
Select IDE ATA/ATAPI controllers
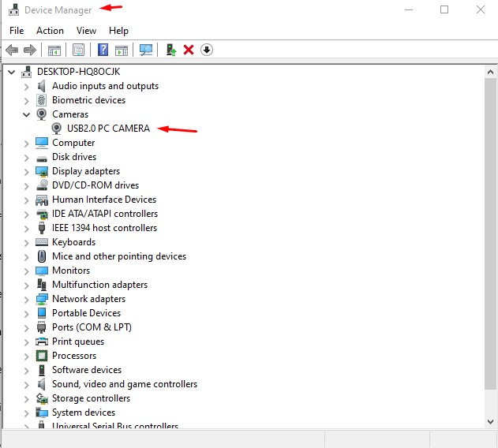coord(105,214)
